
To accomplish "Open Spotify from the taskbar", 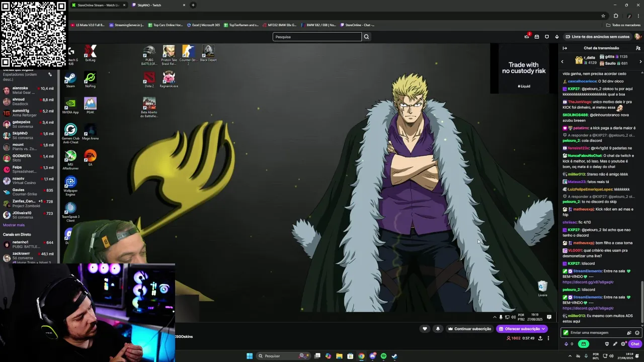I will click(383, 356).
